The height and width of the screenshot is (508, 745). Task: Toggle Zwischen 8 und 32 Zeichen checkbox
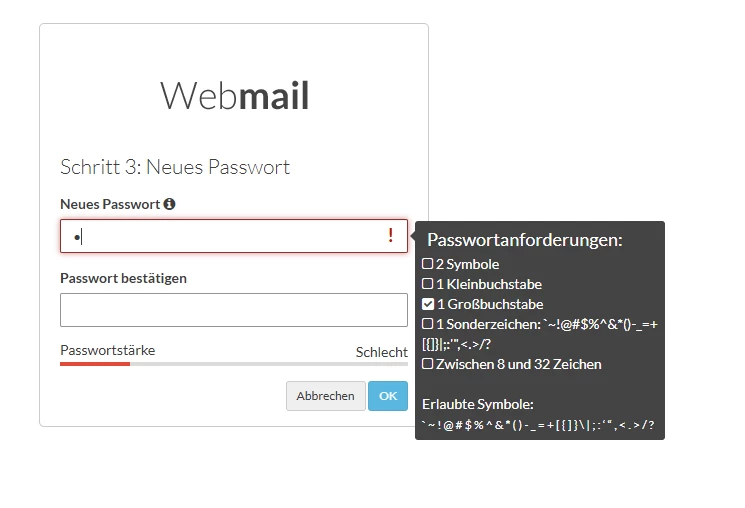[428, 364]
